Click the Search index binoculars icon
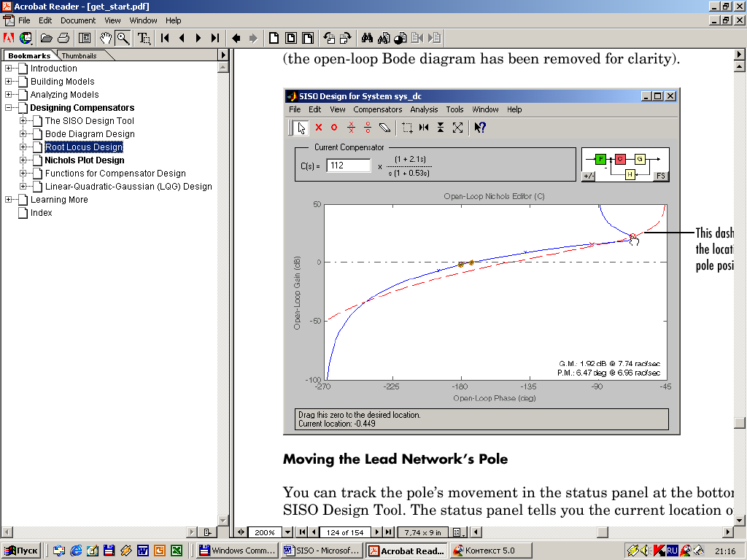The height and width of the screenshot is (560, 747). tap(384, 38)
